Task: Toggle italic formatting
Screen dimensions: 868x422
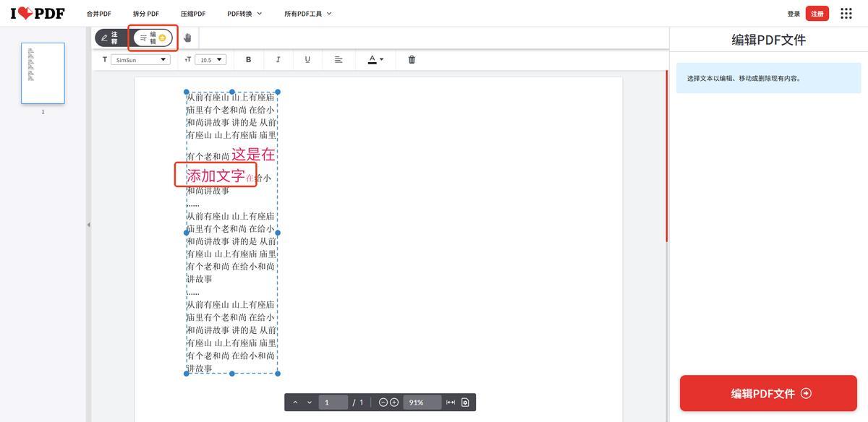Action: pyautogui.click(x=278, y=60)
